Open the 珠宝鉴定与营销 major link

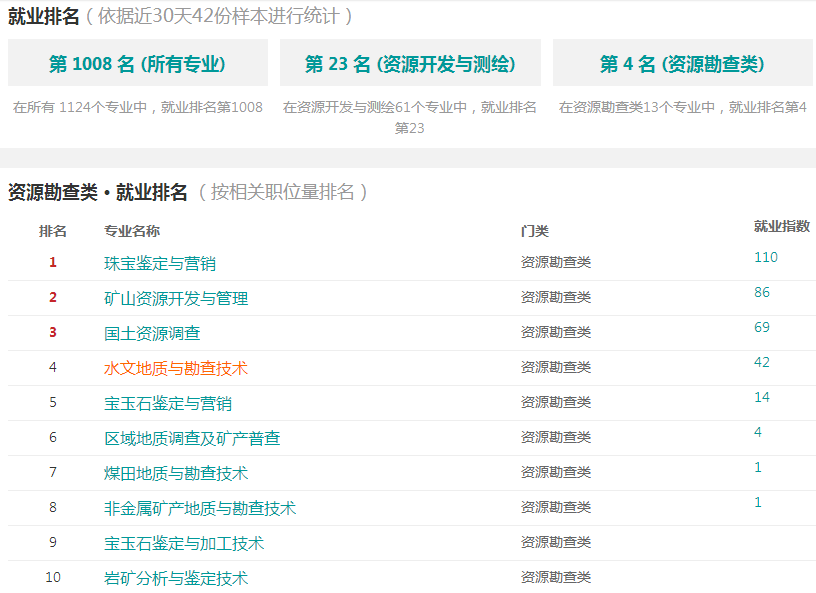160,263
